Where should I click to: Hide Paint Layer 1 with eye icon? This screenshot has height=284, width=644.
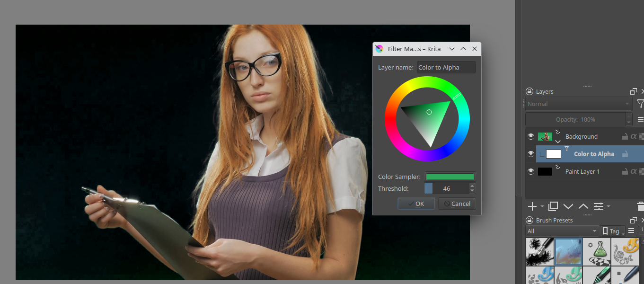pos(531,171)
